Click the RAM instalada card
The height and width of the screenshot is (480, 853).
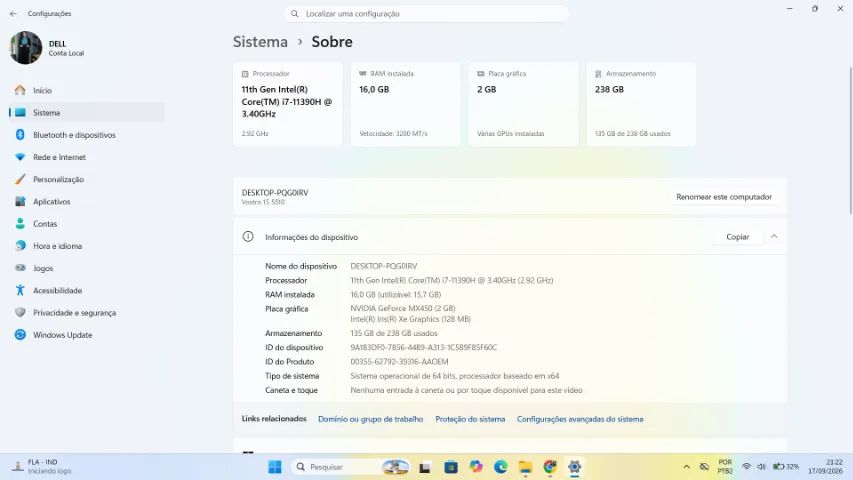[x=405, y=104]
